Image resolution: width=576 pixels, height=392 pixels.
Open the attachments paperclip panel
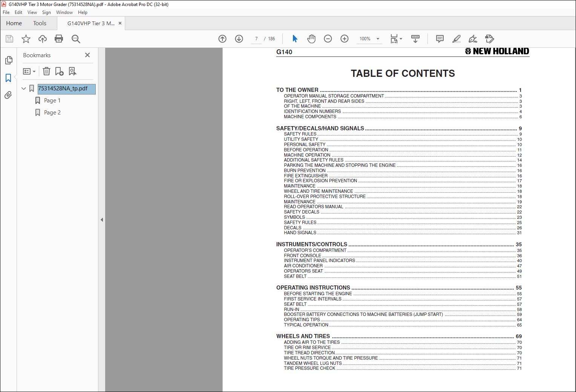tap(8, 95)
